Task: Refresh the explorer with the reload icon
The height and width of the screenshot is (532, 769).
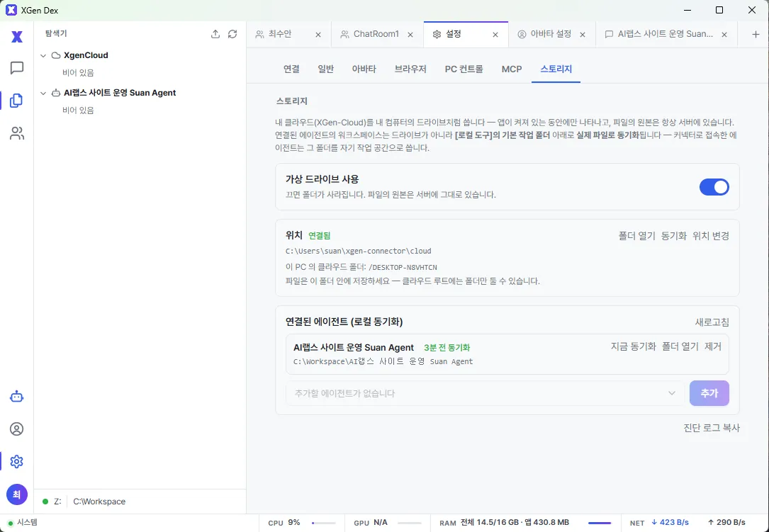Action: click(x=232, y=34)
